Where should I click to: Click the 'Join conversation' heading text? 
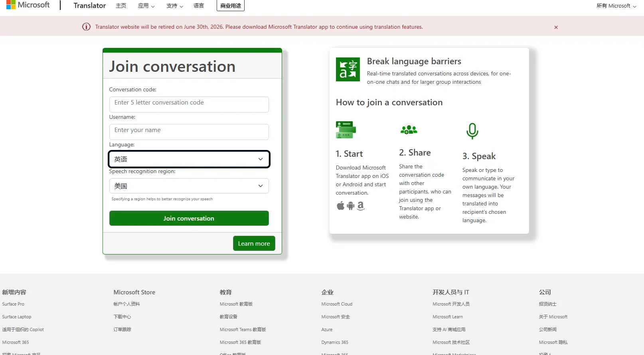pos(172,66)
